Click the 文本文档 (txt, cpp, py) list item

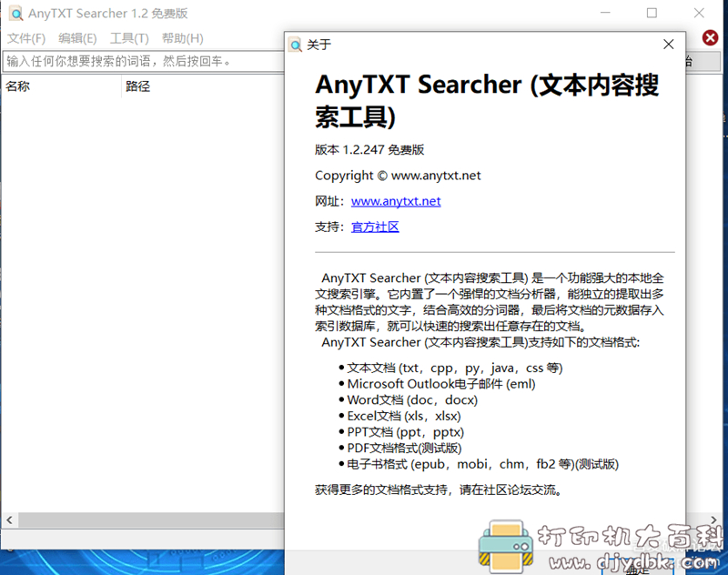pyautogui.click(x=454, y=368)
